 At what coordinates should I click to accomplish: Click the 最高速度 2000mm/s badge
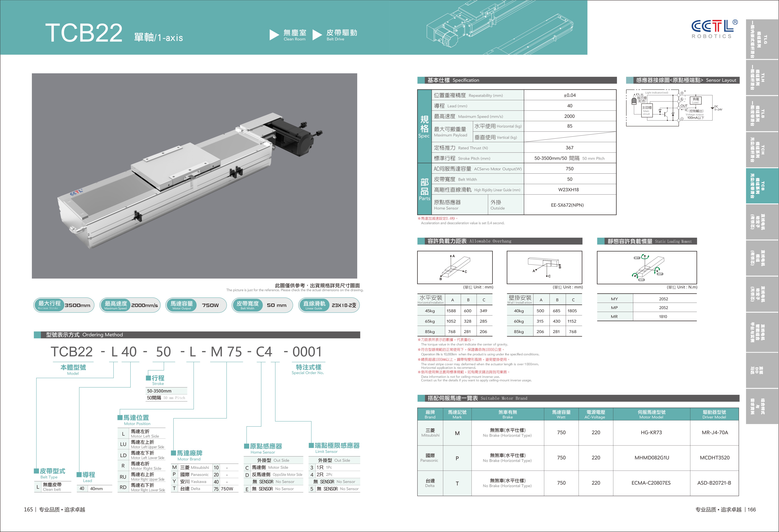pos(130,305)
